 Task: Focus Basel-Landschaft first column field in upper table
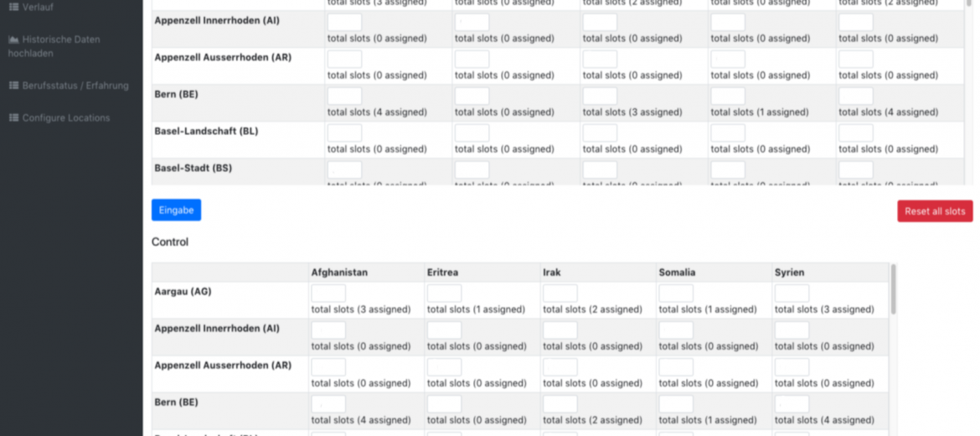344,133
